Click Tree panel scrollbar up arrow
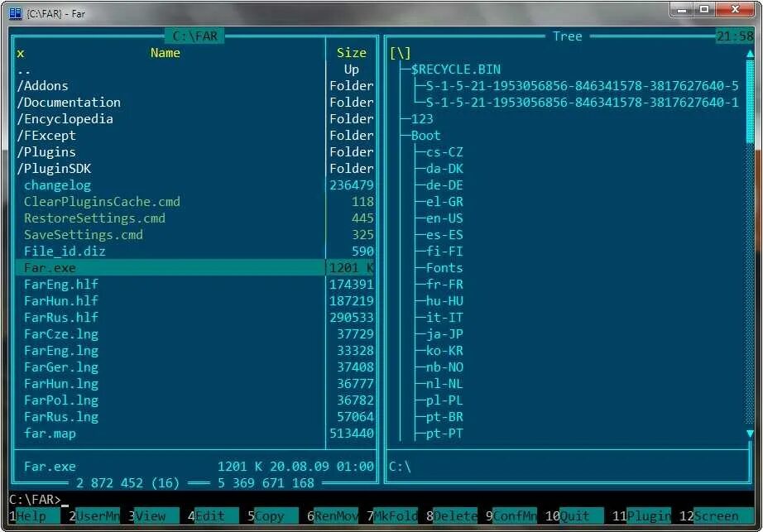This screenshot has width=763, height=532. point(750,54)
